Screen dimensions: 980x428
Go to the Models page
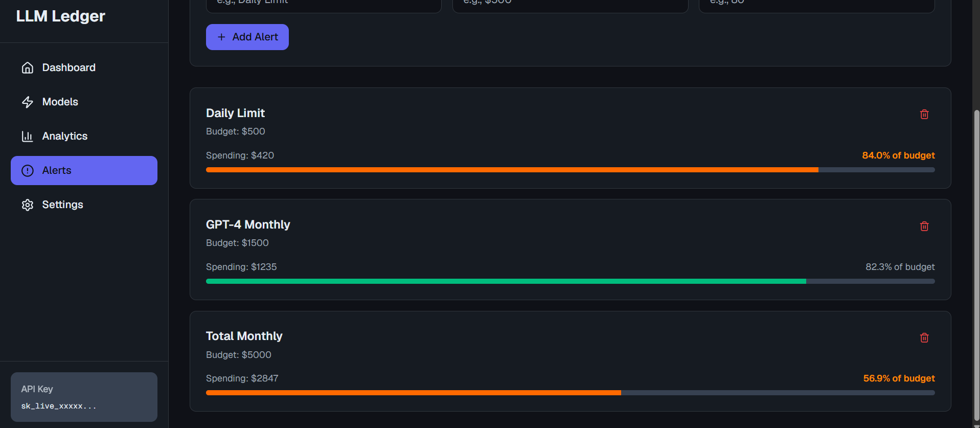tap(84, 102)
